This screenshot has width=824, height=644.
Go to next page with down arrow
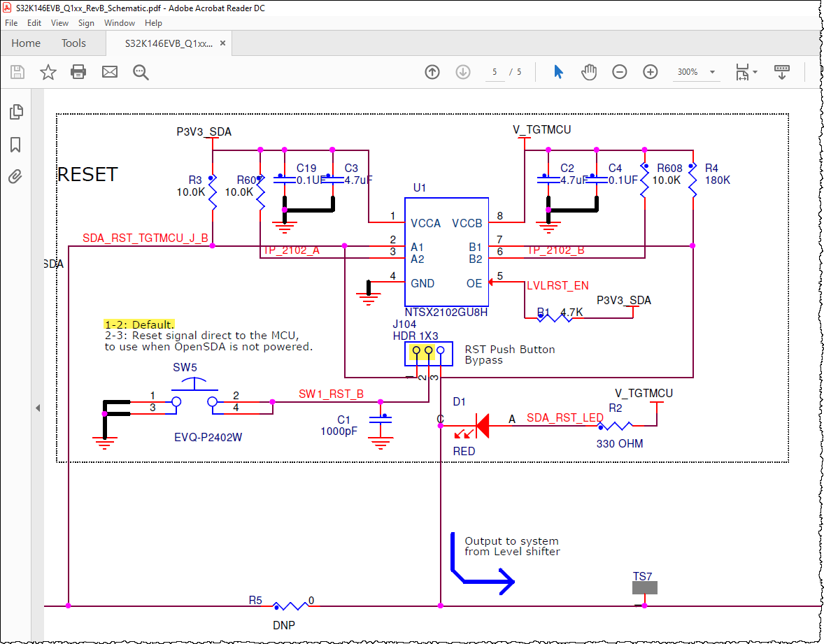point(462,71)
